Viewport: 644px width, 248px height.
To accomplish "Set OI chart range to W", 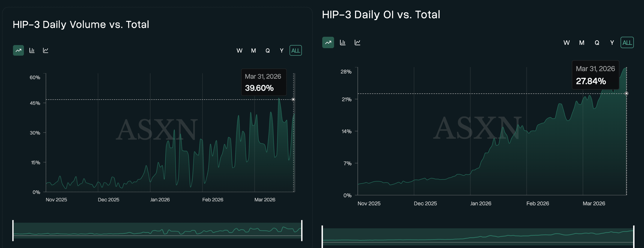I will [567, 42].
